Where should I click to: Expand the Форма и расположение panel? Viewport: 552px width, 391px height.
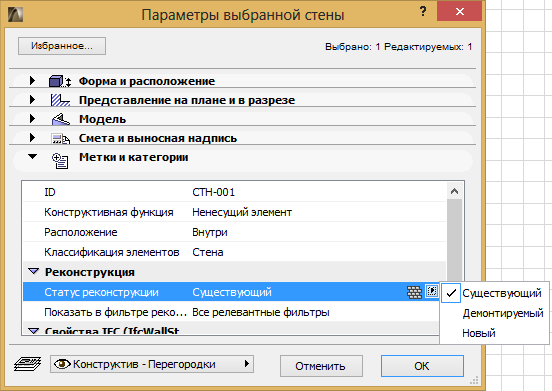pos(32,81)
